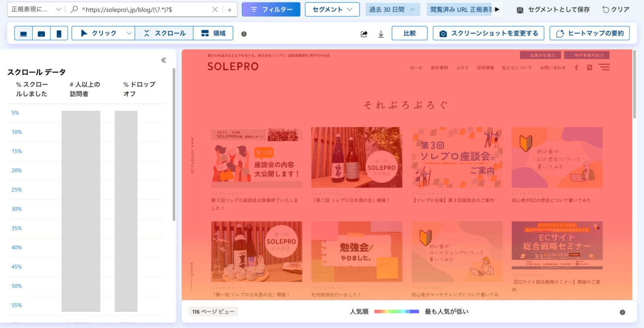Click the popularity color gradient legend
Screen dimensions: 644x328
pos(396,311)
